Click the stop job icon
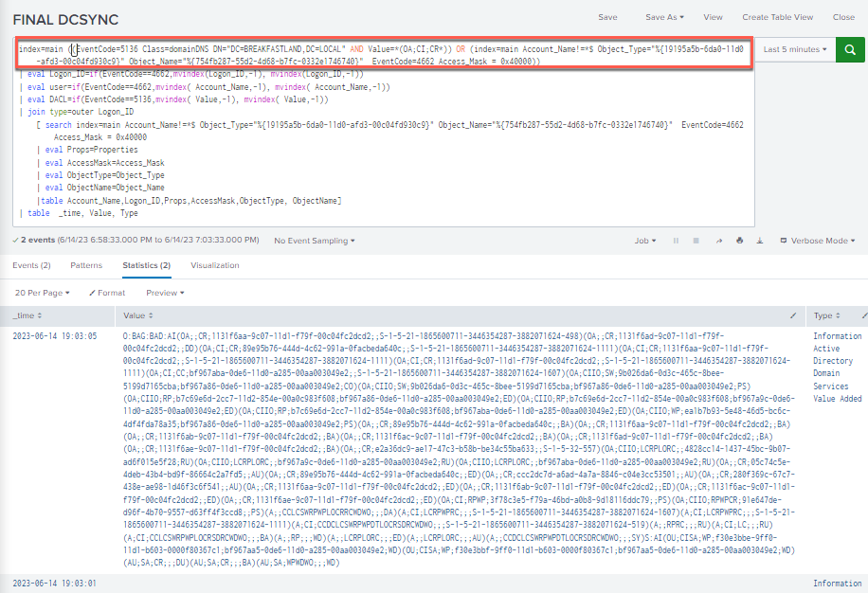The height and width of the screenshot is (593, 868). tap(696, 241)
